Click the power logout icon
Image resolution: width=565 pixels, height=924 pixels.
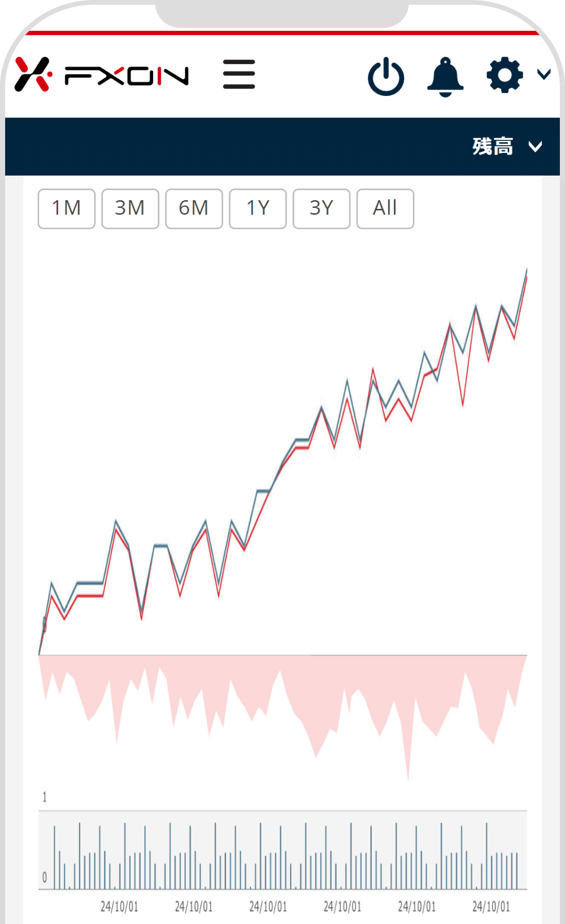(386, 76)
